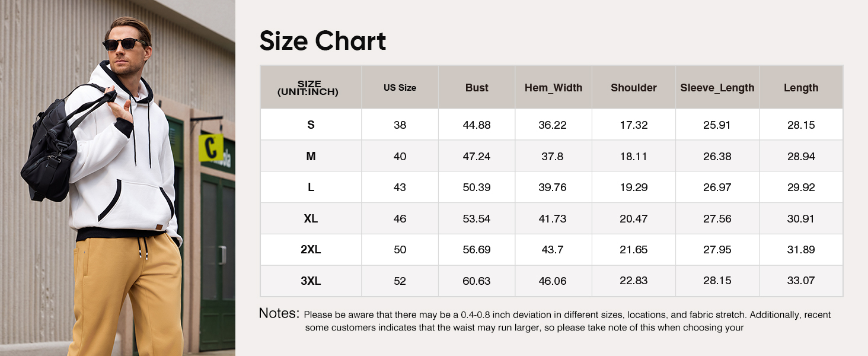This screenshot has width=868, height=356.
Task: Click the model's black sunglasses
Action: tap(123, 44)
